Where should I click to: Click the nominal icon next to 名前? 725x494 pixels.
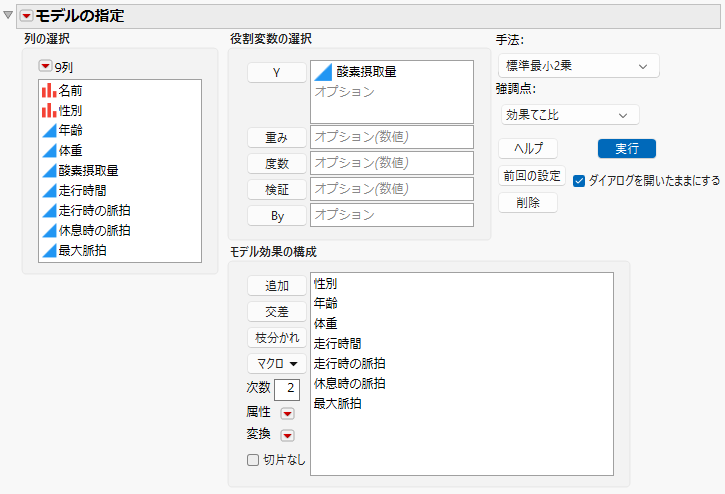click(49, 91)
